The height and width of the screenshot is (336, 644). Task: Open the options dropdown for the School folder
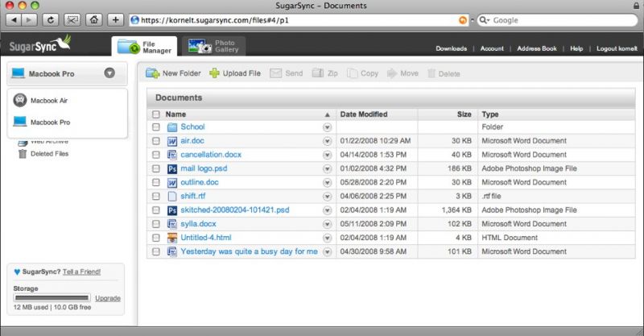(x=327, y=127)
